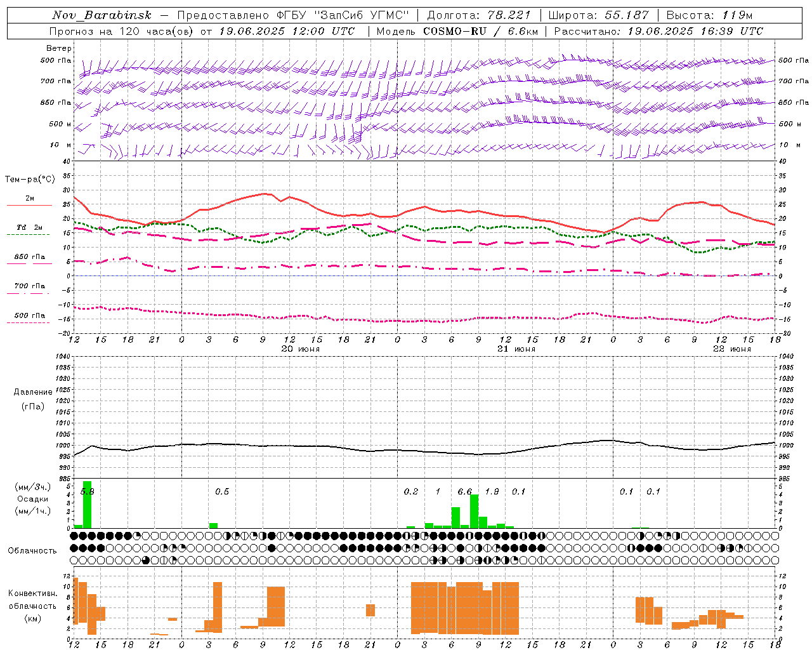Click the 5.8 precipitation total
Viewport: 812px width, 650px height.
point(88,491)
